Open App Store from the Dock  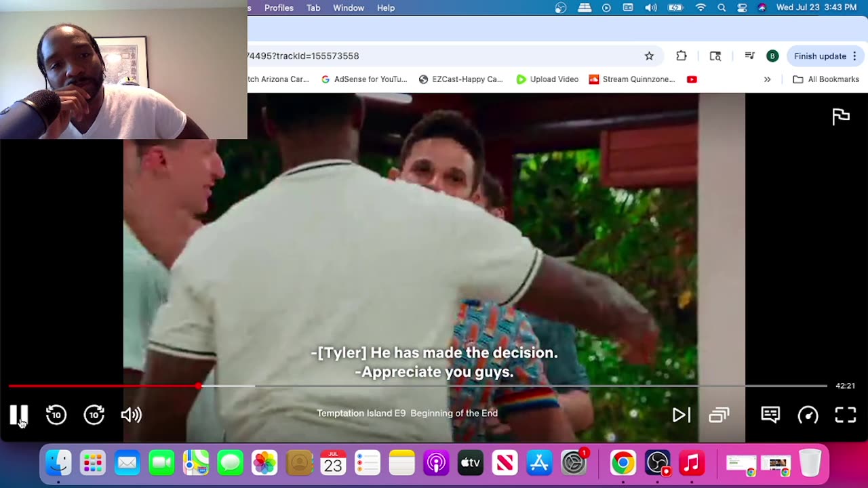coord(539,464)
